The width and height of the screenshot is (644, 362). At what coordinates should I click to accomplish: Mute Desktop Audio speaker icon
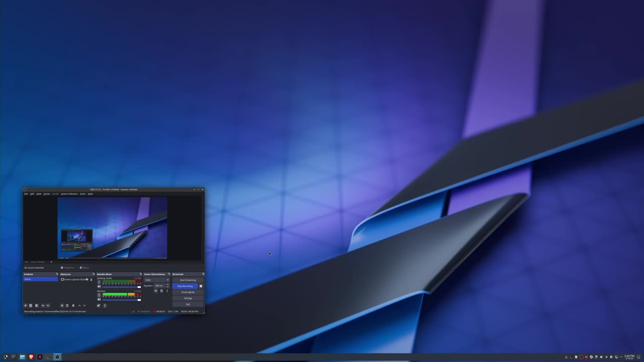(99, 287)
